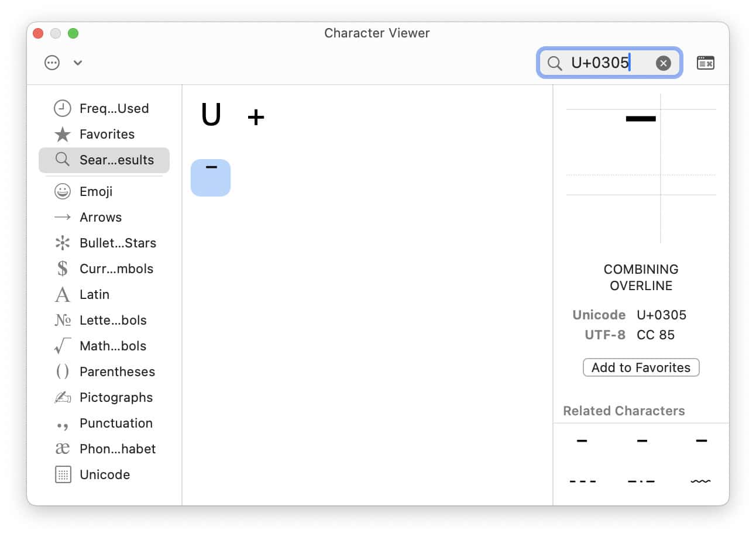756x537 pixels.
Task: Click Add to Favorites button
Action: click(641, 367)
